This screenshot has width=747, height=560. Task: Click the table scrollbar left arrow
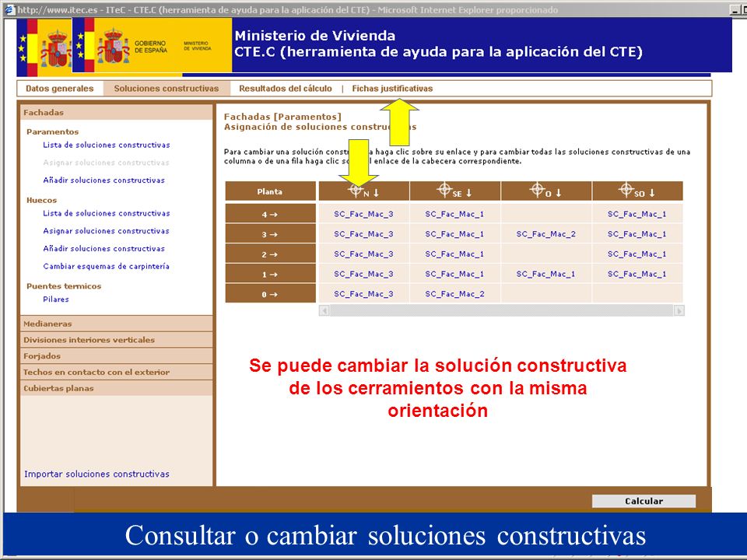click(324, 311)
